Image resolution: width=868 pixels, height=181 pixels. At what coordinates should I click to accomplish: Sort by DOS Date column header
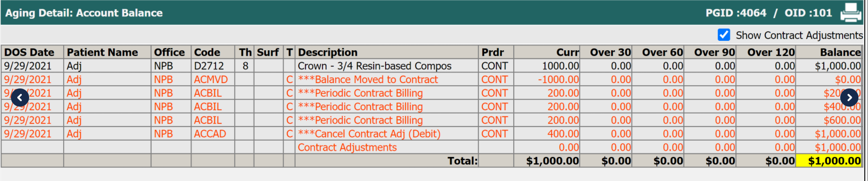pos(29,52)
